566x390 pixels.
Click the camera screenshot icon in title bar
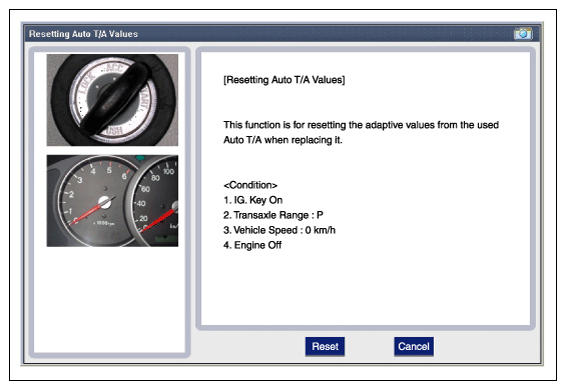tap(523, 34)
